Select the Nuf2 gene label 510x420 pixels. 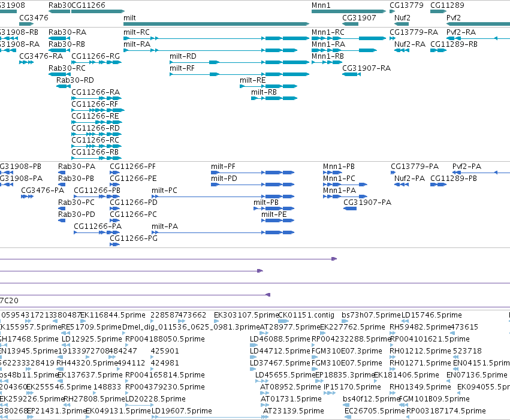[402, 17]
